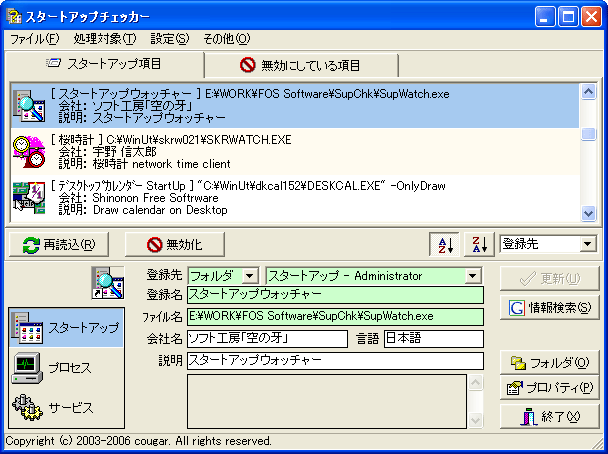Switch to the スタートアップ項目 tab
This screenshot has width=608, height=454.
(x=104, y=64)
